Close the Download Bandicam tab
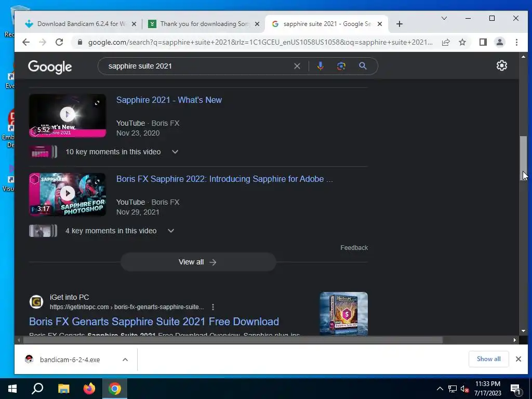Screen dimensions: 532x399 pos(134,24)
